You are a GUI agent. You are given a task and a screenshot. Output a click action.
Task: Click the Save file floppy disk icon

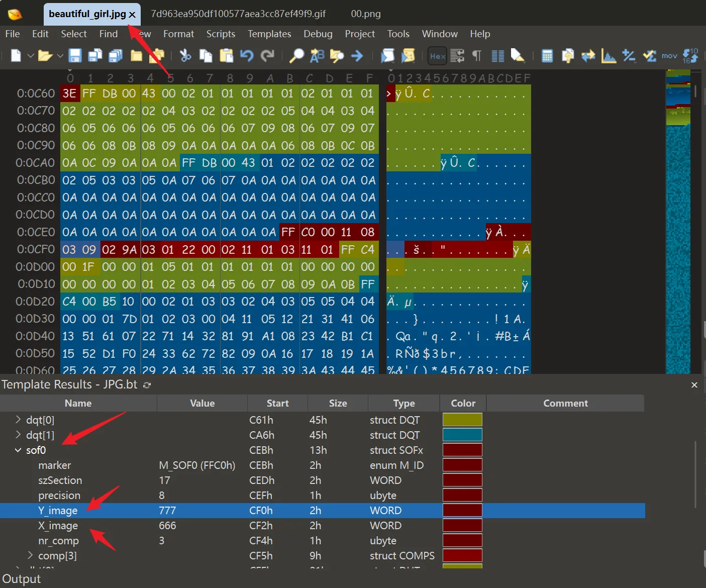point(75,55)
